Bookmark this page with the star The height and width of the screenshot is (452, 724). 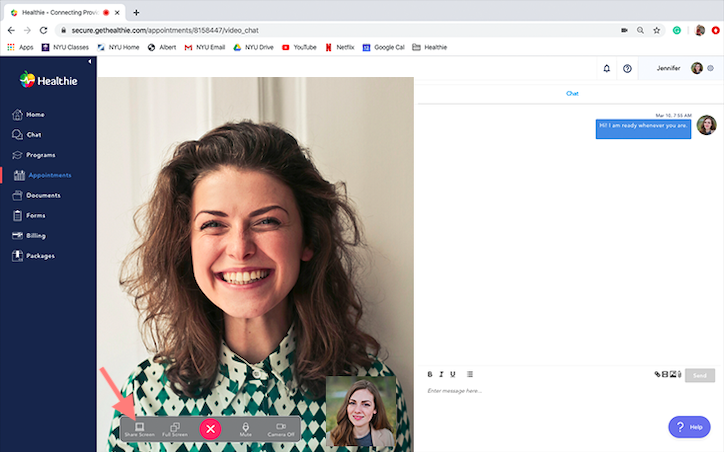[657, 30]
